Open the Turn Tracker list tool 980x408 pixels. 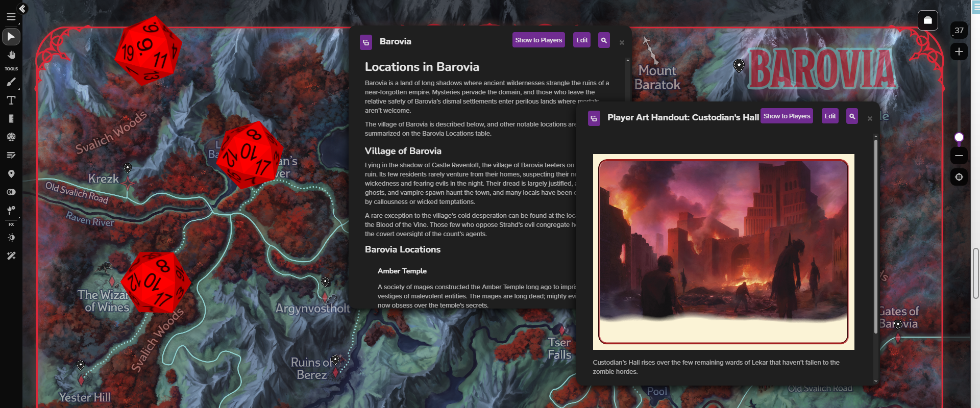11,156
